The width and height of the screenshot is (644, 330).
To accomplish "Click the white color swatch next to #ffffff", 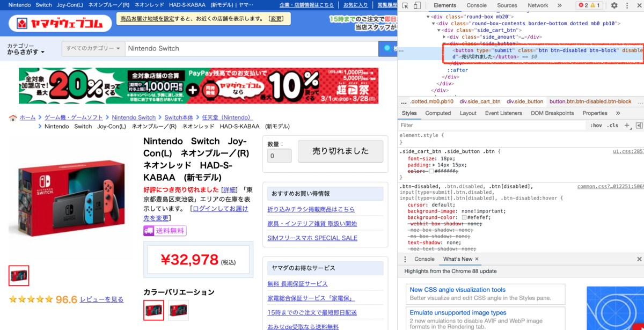I will tap(430, 172).
